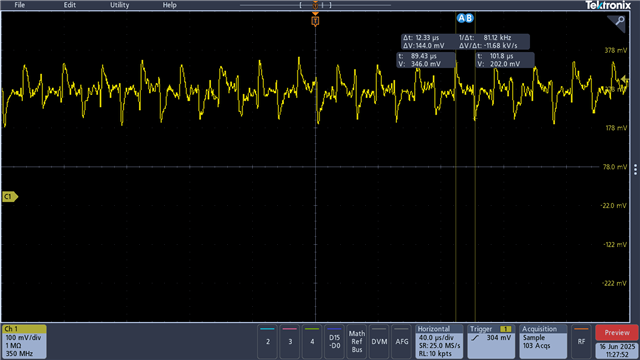Open the Ch 1 settings badge
This screenshot has width=640, height=360.
pyautogui.click(x=24, y=341)
